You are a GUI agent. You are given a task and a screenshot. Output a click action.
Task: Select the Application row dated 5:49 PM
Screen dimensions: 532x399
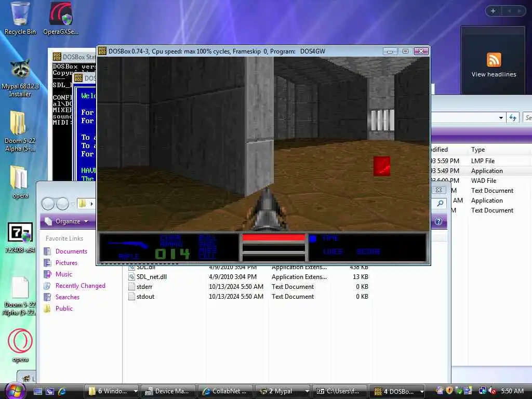(481, 170)
